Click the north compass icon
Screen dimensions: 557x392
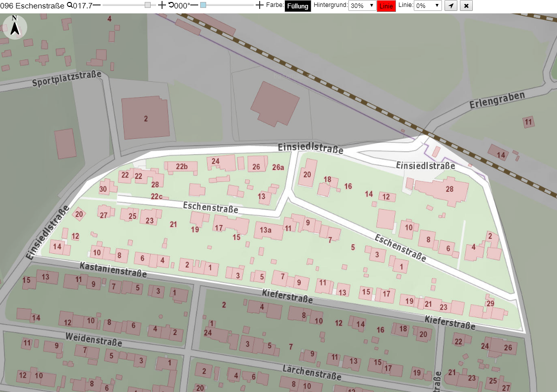pos(15,27)
